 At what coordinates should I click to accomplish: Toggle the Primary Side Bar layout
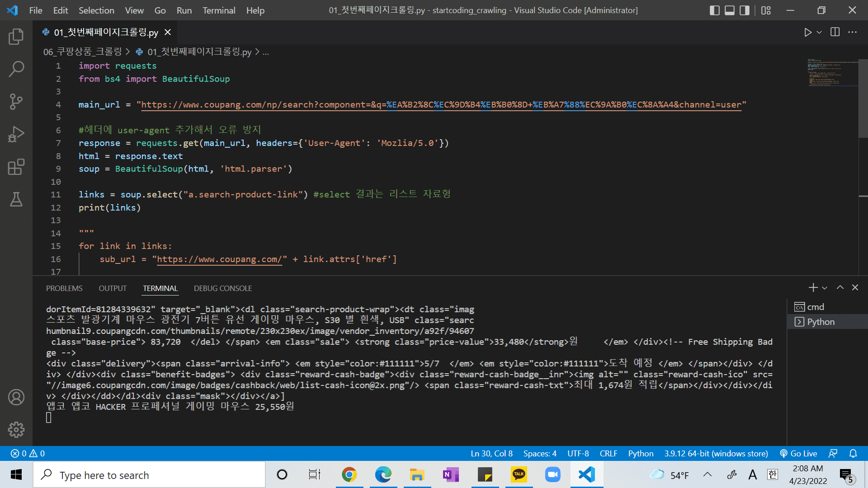click(715, 10)
